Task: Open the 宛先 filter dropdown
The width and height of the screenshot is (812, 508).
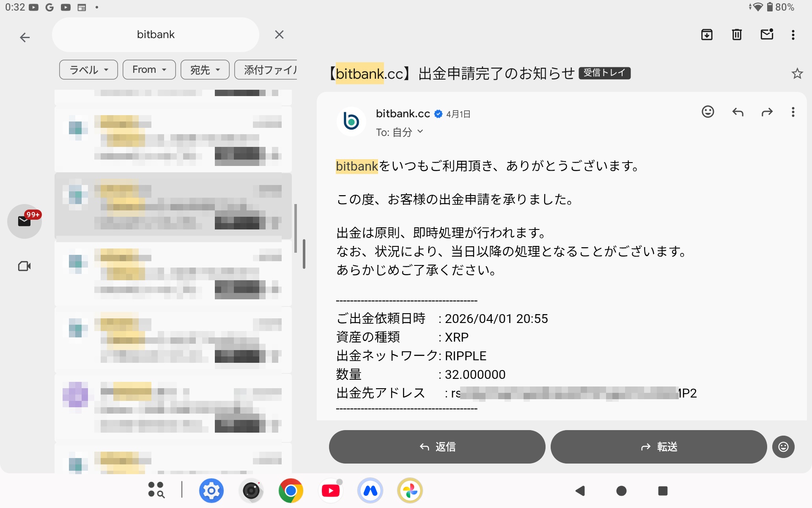Action: 205,69
